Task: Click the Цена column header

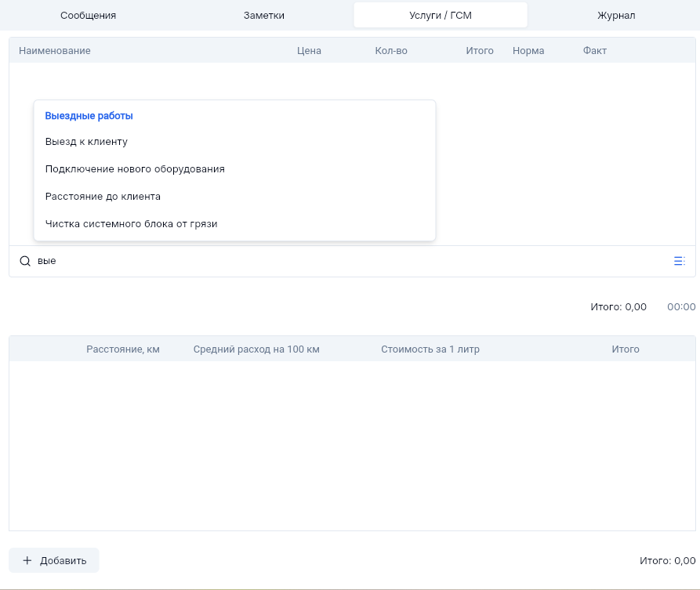Action: tap(309, 51)
